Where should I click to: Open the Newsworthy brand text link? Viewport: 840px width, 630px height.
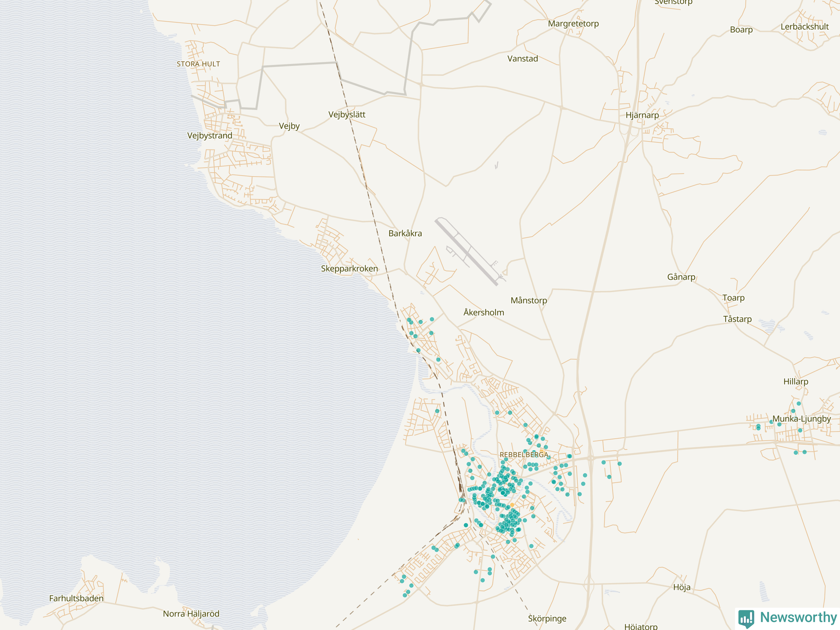click(798, 617)
